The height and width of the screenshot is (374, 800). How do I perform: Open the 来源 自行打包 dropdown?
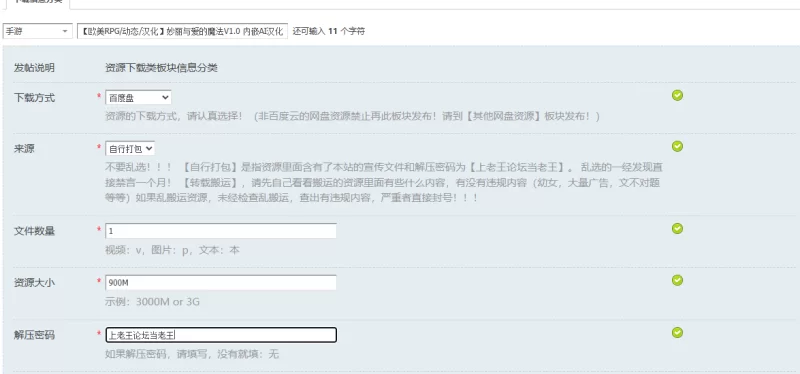click(x=130, y=148)
